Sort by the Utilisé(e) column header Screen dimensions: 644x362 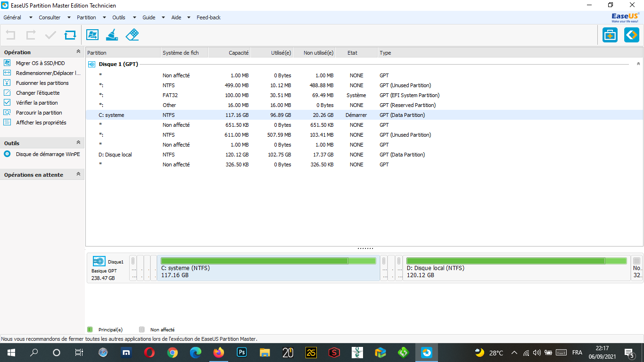click(272, 53)
